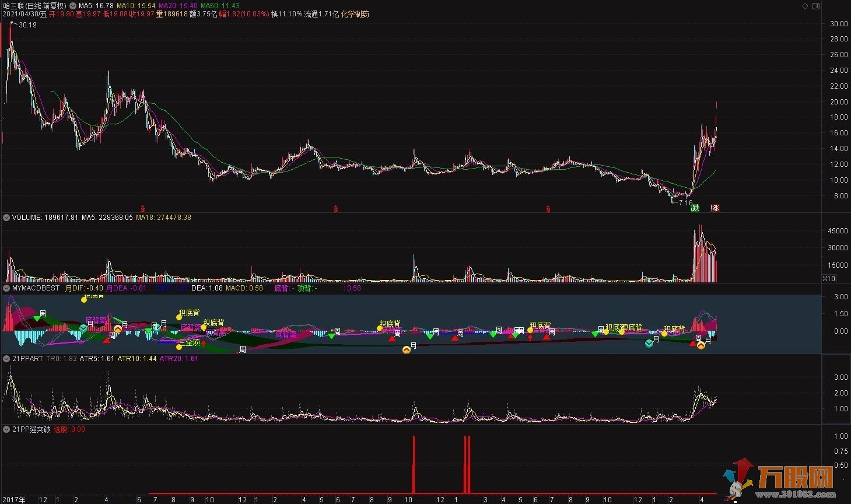Open the MYMACDBEST indicator dropdown arrow

[x=6, y=288]
